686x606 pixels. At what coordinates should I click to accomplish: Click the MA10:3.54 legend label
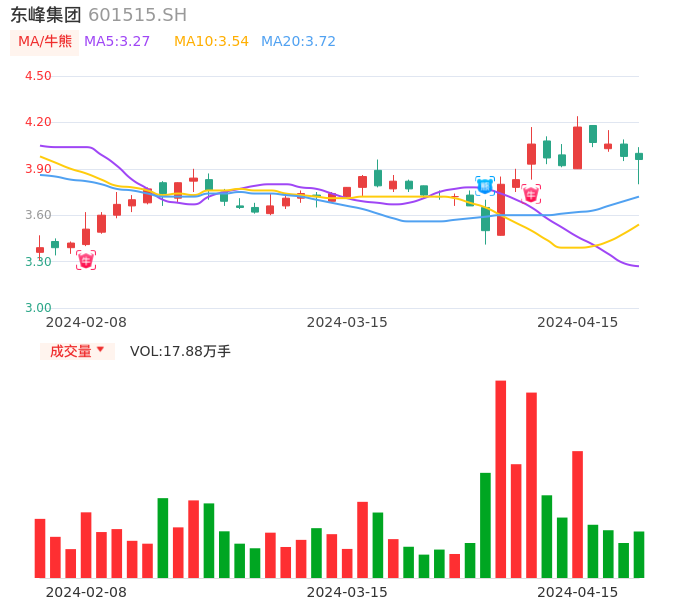[211, 41]
